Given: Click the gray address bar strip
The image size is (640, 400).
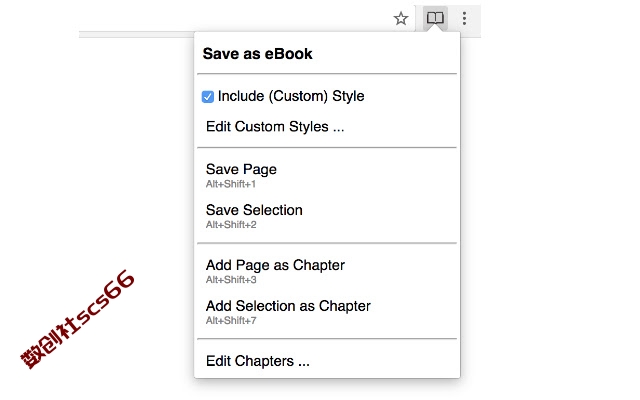Looking at the screenshot, I should [x=136, y=35].
